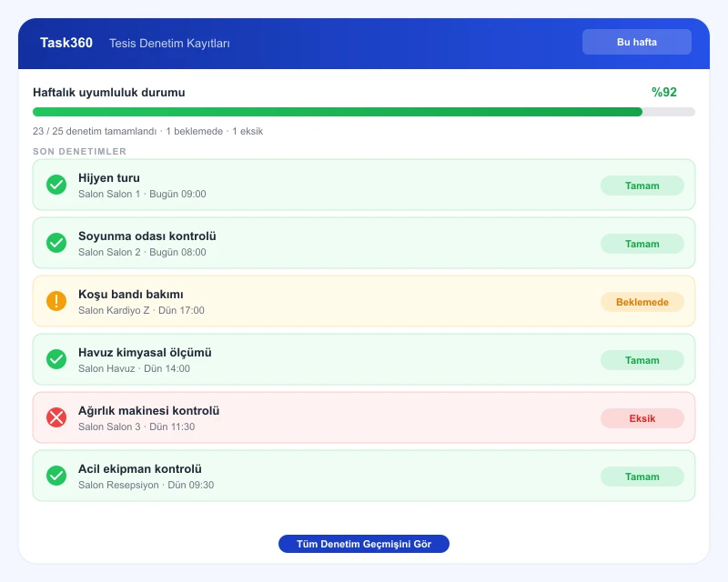Click the Tamam badge on Hijyen turu
Image resolution: width=728 pixels, height=582 pixels.
coord(642,186)
